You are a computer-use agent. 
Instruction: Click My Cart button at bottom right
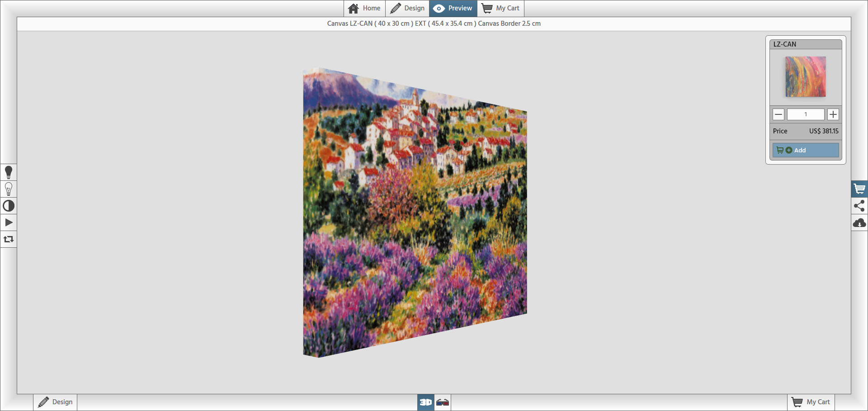(x=811, y=402)
